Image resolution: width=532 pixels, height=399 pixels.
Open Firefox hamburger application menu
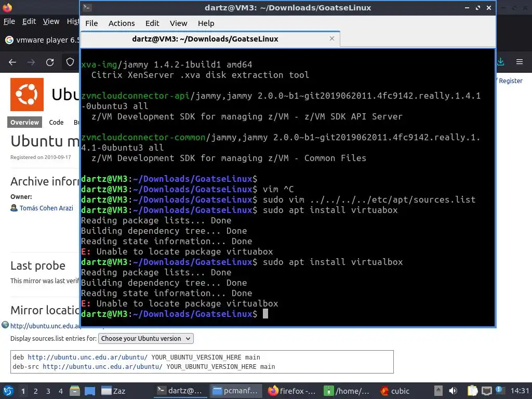520,62
